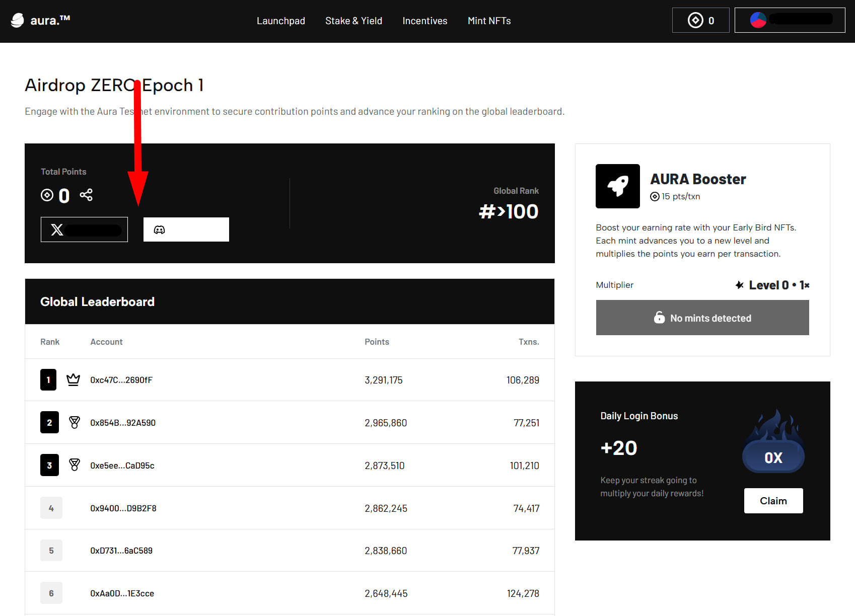Click account 0xc47C...2690fF
855x616 pixels.
(121, 380)
